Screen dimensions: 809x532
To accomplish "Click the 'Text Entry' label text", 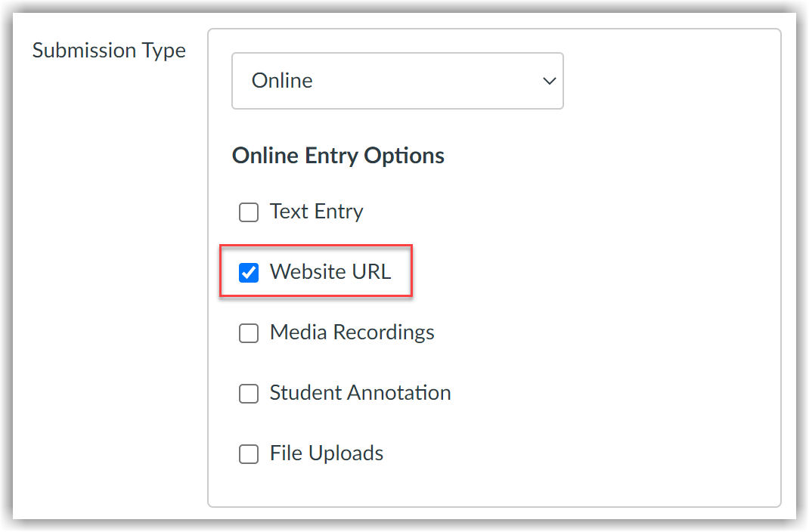I will click(316, 212).
